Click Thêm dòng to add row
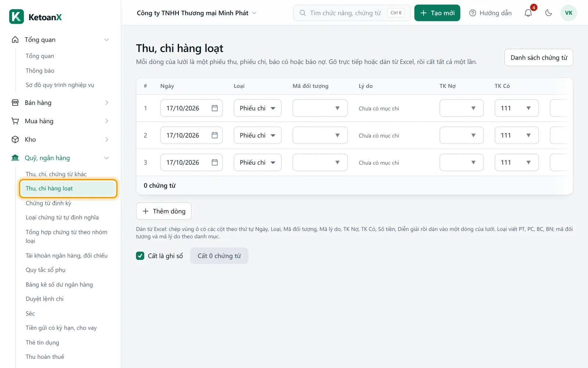 click(164, 211)
